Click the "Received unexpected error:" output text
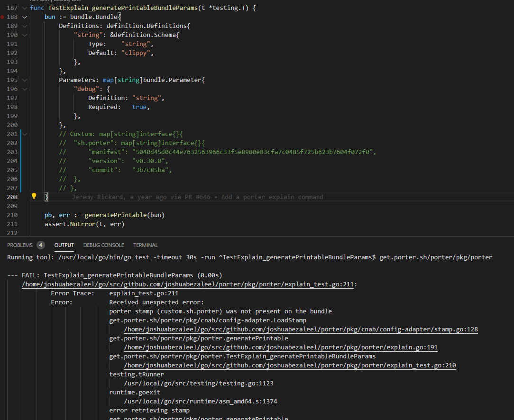514x420 pixels. coord(156,302)
